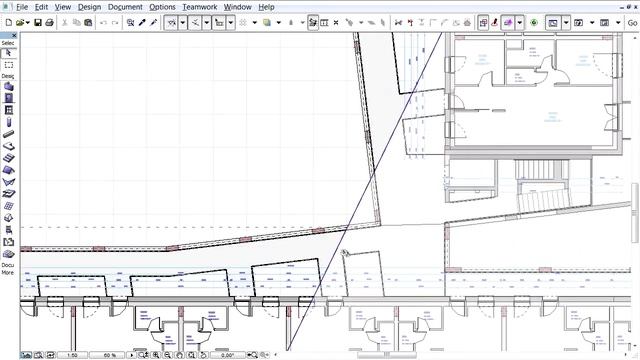Expand the Document section of the toolbox
This screenshot has width=640, height=360.
pos(8,265)
